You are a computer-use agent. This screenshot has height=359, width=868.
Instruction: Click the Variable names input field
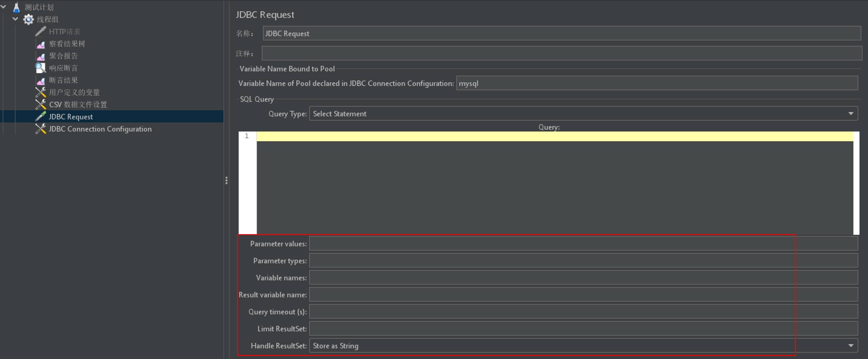pos(584,278)
